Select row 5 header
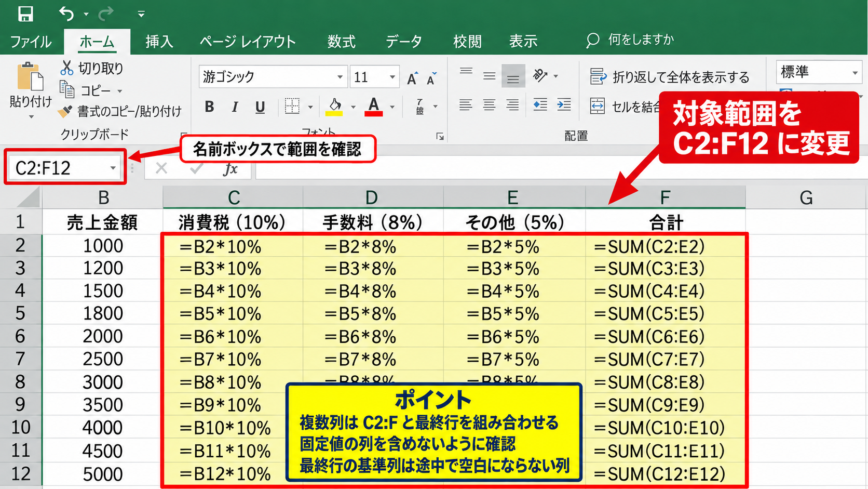 (21, 313)
